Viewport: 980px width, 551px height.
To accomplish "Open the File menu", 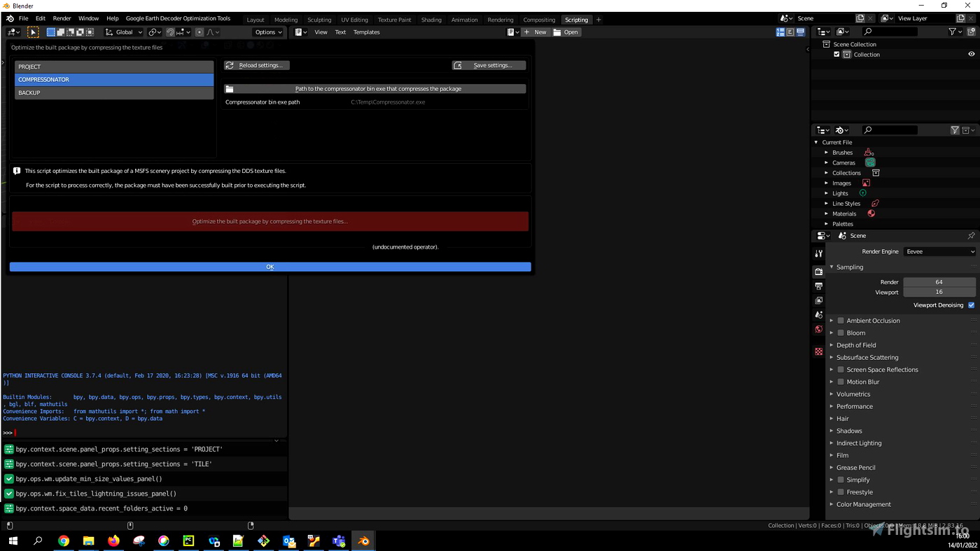I will [23, 19].
